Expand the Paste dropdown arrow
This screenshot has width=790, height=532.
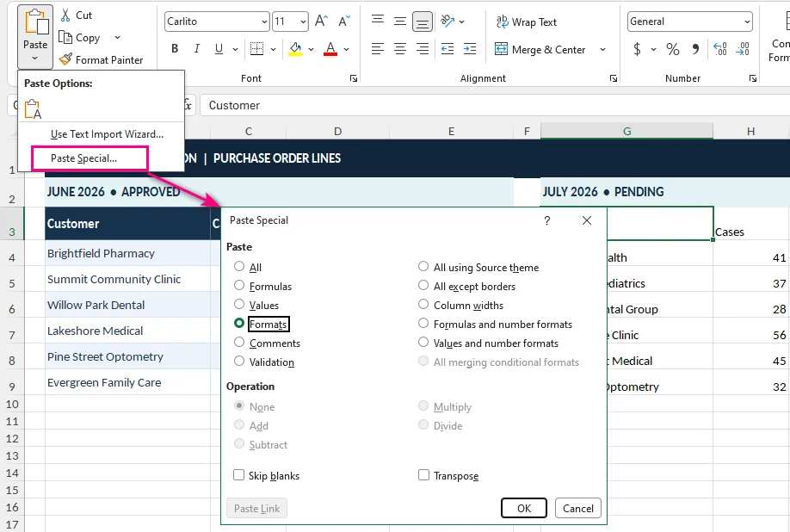(x=34, y=58)
